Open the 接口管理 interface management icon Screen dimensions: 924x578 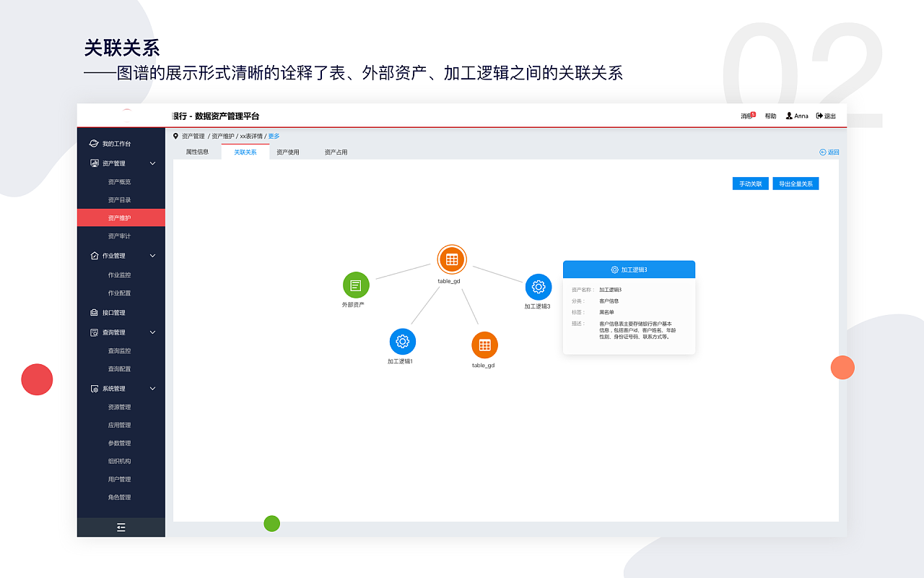[94, 312]
